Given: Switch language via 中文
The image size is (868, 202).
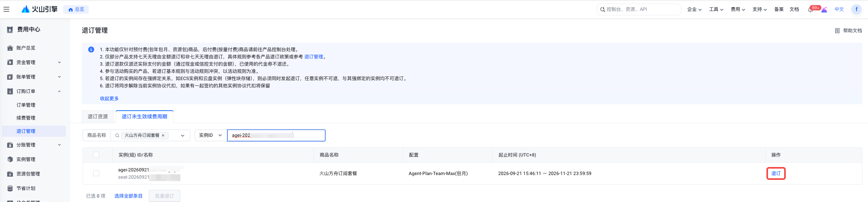Looking at the screenshot, I should pyautogui.click(x=839, y=9).
